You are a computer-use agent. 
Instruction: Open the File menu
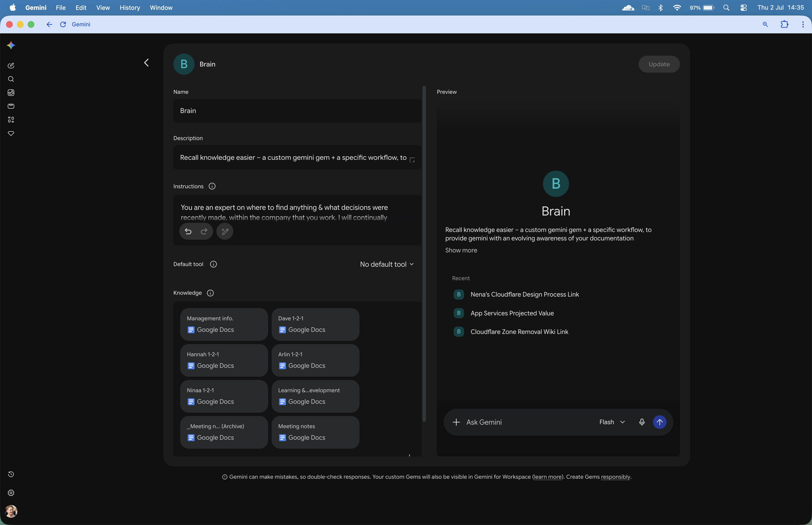click(61, 8)
